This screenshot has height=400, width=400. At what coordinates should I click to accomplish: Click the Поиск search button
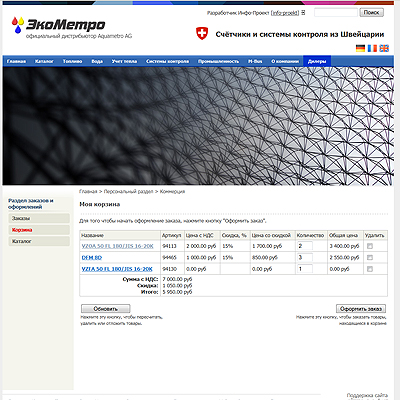(372, 12)
